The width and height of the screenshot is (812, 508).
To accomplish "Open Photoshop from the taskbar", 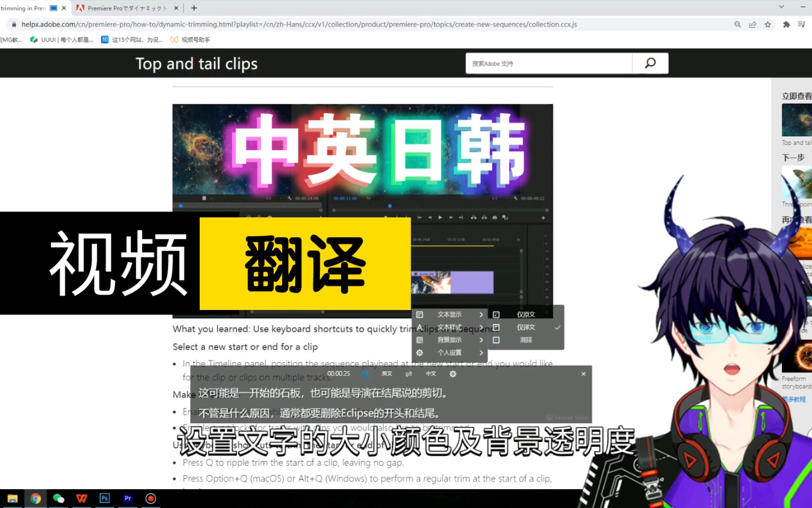I will tap(104, 499).
